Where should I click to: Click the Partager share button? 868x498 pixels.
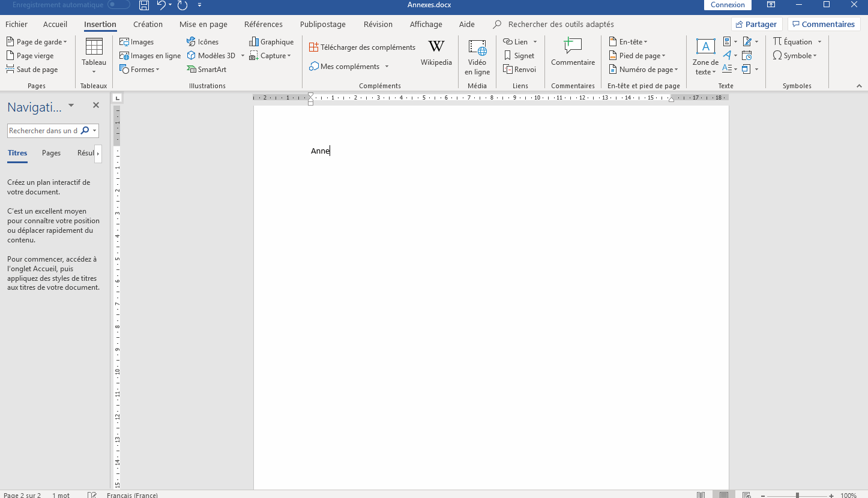click(756, 25)
